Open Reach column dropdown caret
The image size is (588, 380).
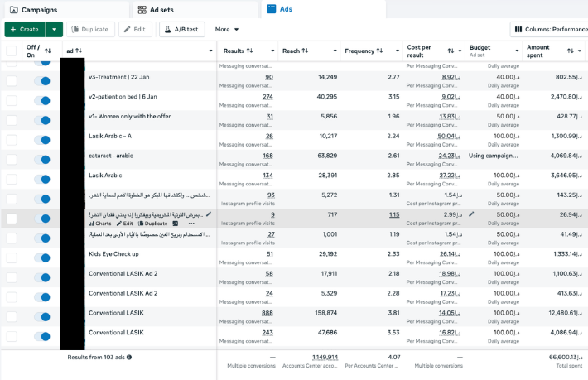point(335,51)
